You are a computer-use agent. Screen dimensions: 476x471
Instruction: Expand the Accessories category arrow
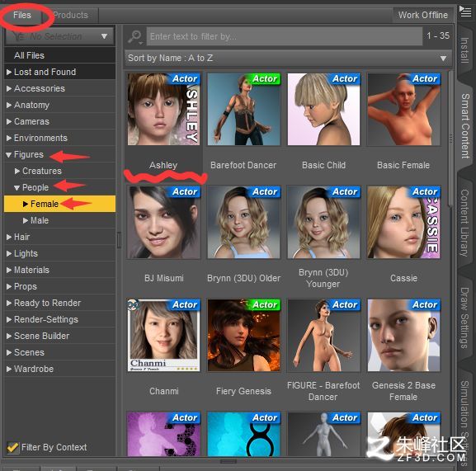click(9, 88)
